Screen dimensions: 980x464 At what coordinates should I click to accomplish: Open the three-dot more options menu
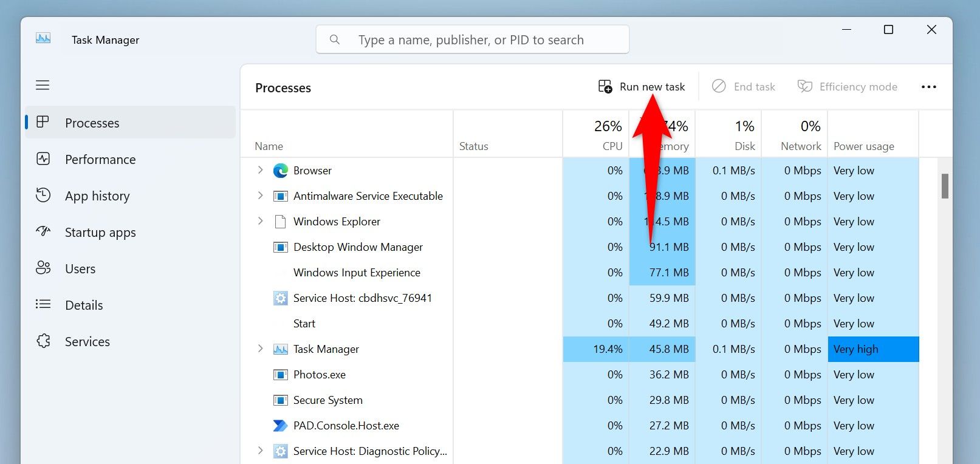928,87
